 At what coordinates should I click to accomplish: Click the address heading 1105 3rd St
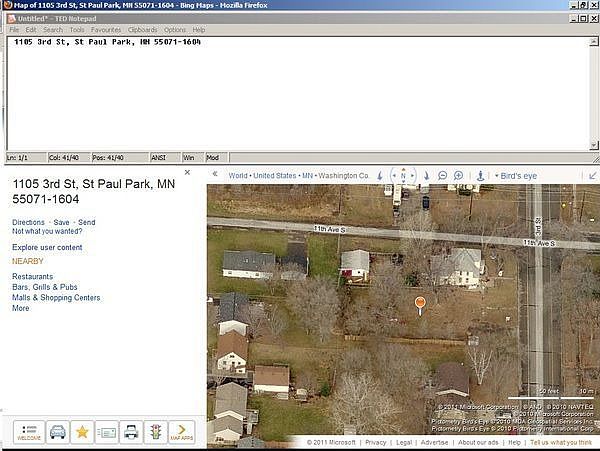click(94, 191)
